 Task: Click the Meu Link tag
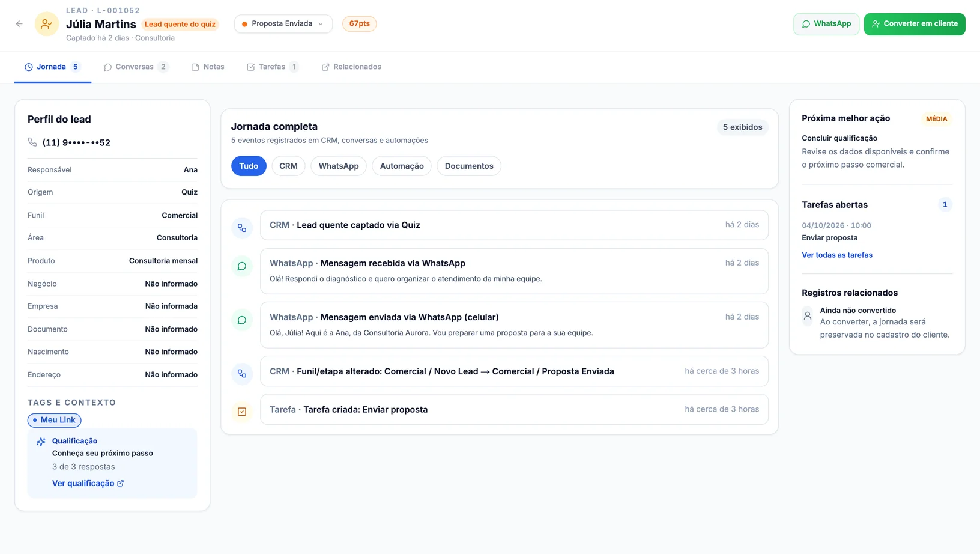[54, 420]
